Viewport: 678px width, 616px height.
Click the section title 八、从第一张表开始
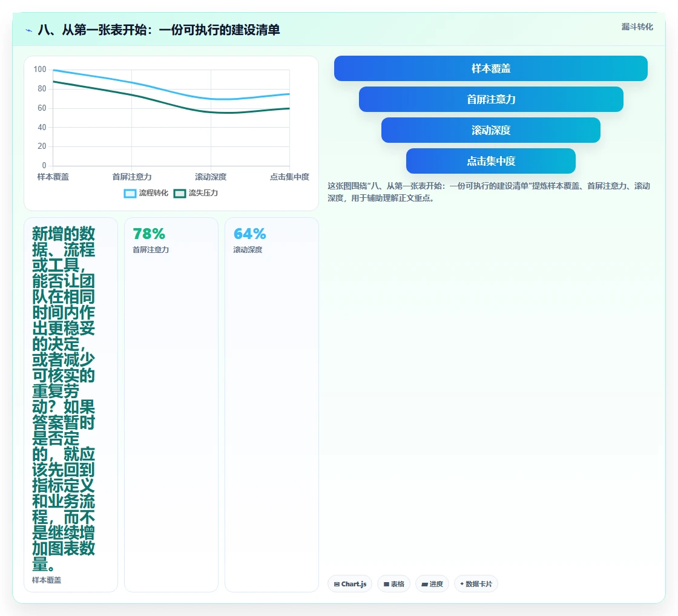[x=159, y=30]
